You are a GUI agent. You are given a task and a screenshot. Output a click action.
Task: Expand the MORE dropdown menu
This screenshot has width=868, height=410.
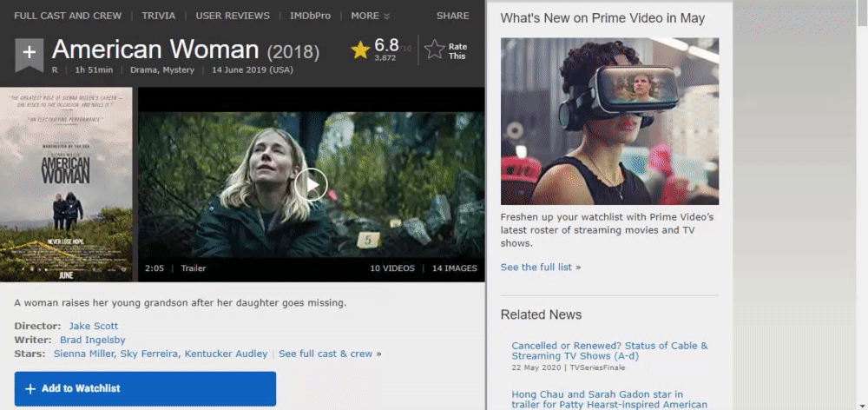coord(371,16)
